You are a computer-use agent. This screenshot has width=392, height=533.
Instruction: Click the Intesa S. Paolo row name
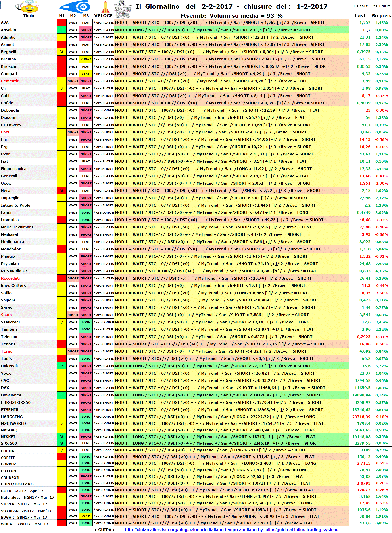click(x=16, y=205)
